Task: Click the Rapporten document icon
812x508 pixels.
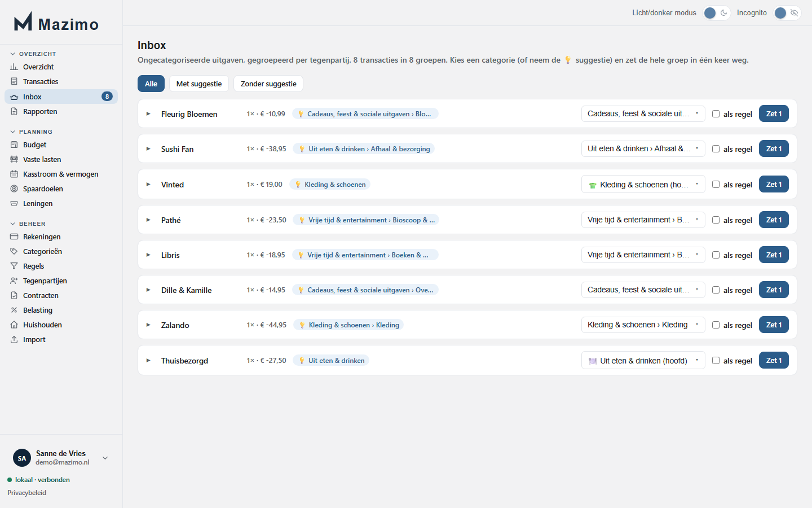Action: point(14,111)
